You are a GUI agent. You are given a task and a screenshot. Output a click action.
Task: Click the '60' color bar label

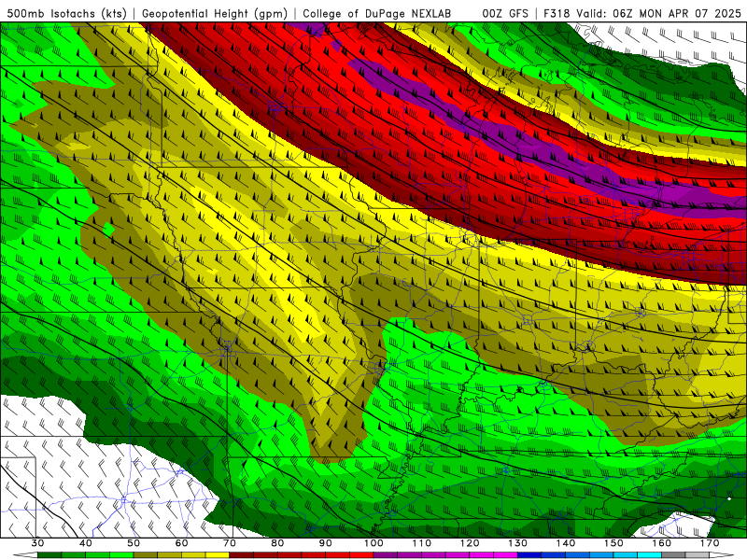(181, 543)
